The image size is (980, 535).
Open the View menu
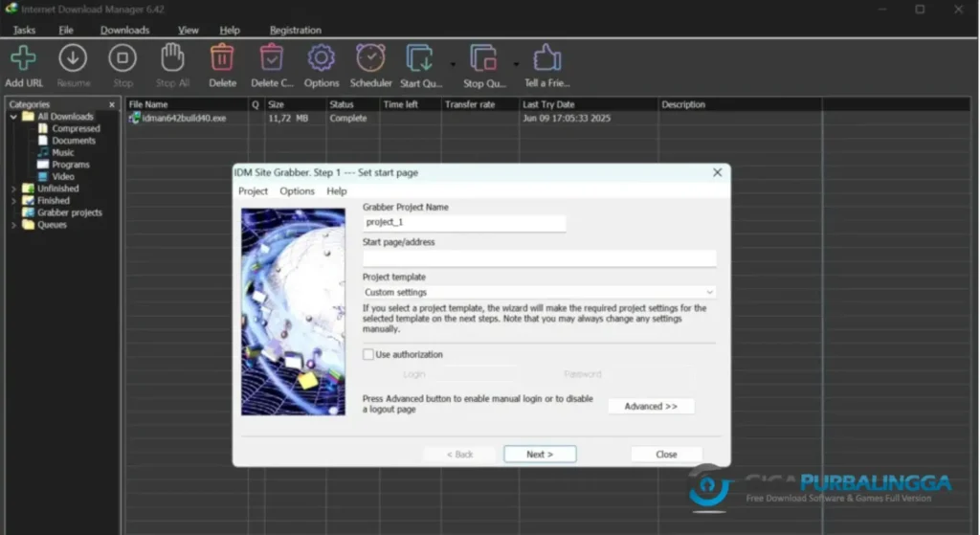click(x=189, y=30)
